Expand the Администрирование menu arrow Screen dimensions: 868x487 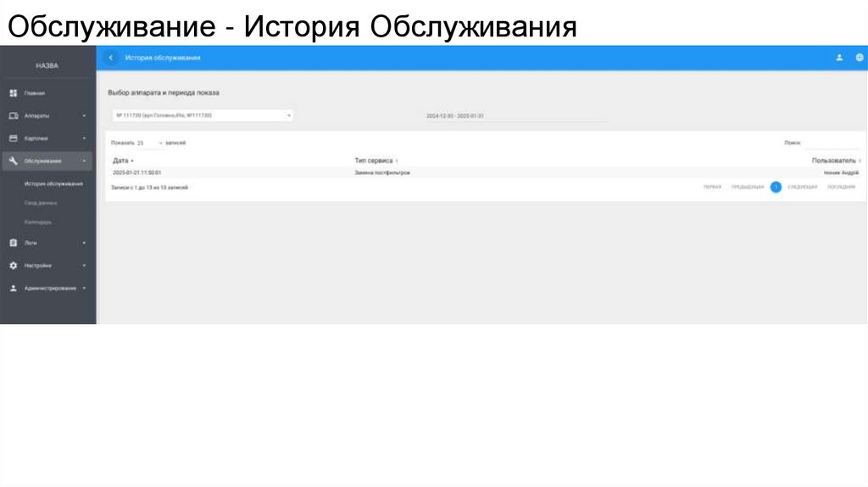coord(84,288)
